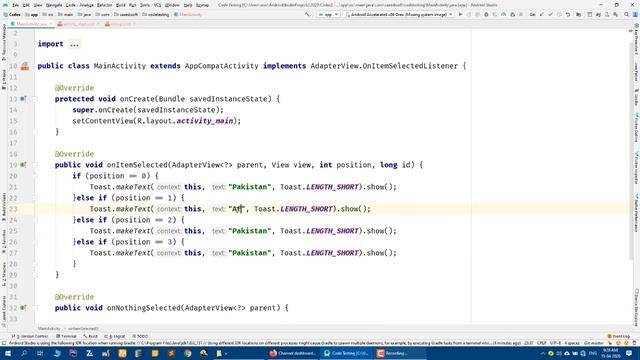Viewport: 640px width, 360px height.
Task: Click the Code Testing Android Studio taskbar button
Action: [x=347, y=353]
